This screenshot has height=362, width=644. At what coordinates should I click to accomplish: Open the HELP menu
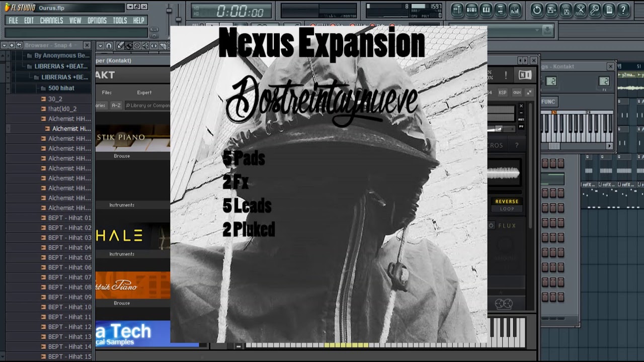[x=138, y=21]
